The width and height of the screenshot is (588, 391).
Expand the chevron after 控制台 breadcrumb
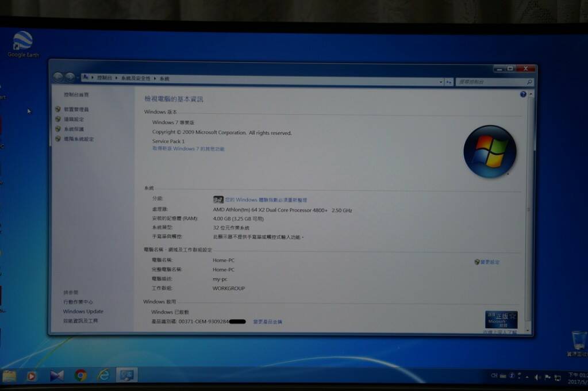117,78
